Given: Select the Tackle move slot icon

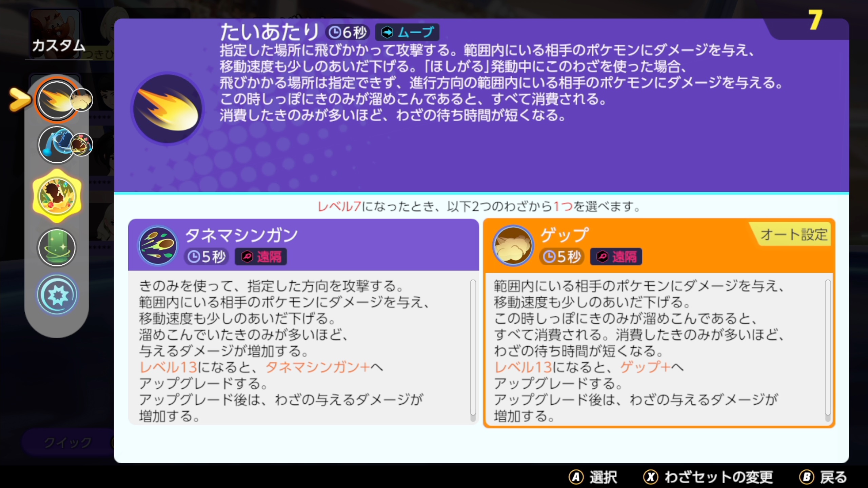Looking at the screenshot, I should point(57,100).
